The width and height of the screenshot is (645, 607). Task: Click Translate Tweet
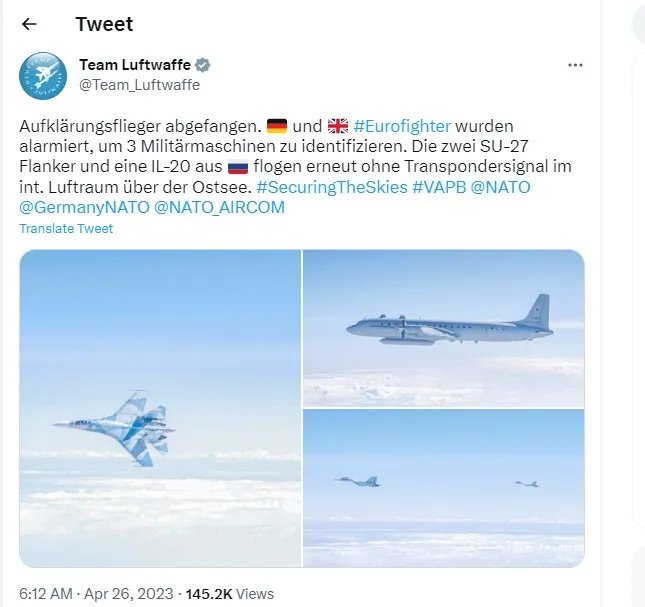pyautogui.click(x=66, y=229)
